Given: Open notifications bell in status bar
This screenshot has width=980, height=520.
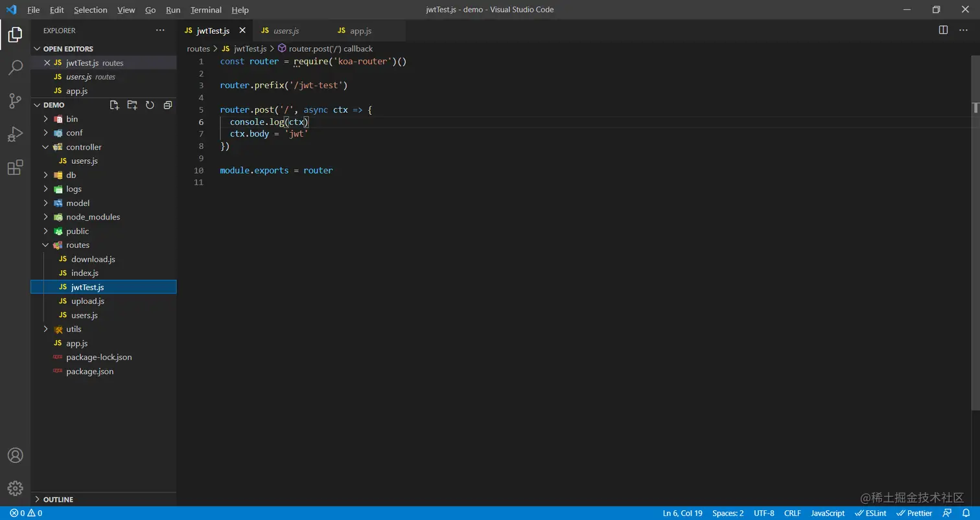Looking at the screenshot, I should coord(966,513).
